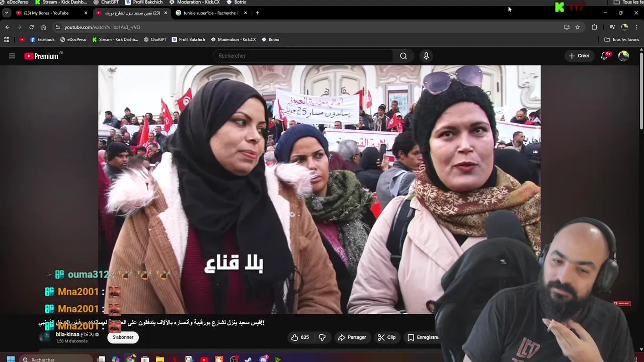Open a new browser tab

[257, 13]
